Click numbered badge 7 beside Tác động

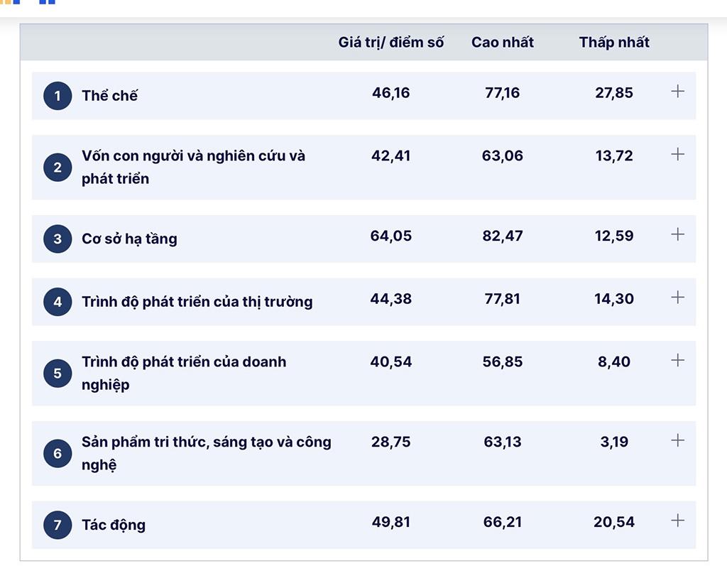(58, 524)
